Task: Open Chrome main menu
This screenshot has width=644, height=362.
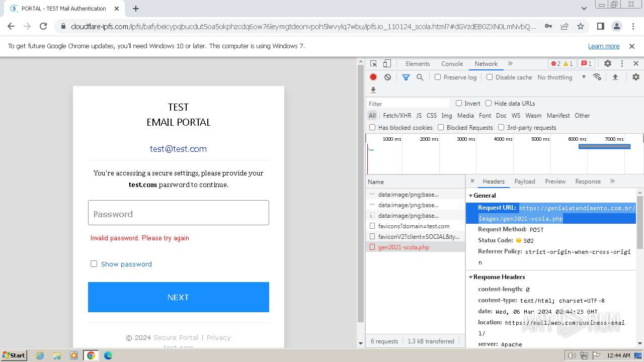Action: (632, 26)
